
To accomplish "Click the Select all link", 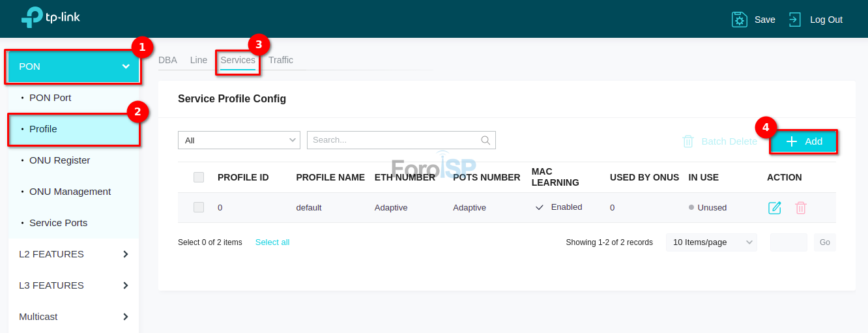I will click(x=272, y=242).
